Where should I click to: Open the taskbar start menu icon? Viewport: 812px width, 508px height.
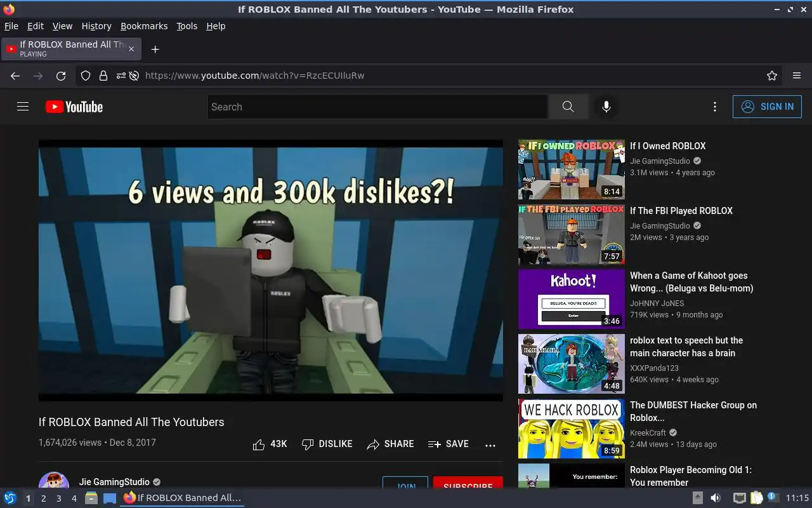(10, 498)
